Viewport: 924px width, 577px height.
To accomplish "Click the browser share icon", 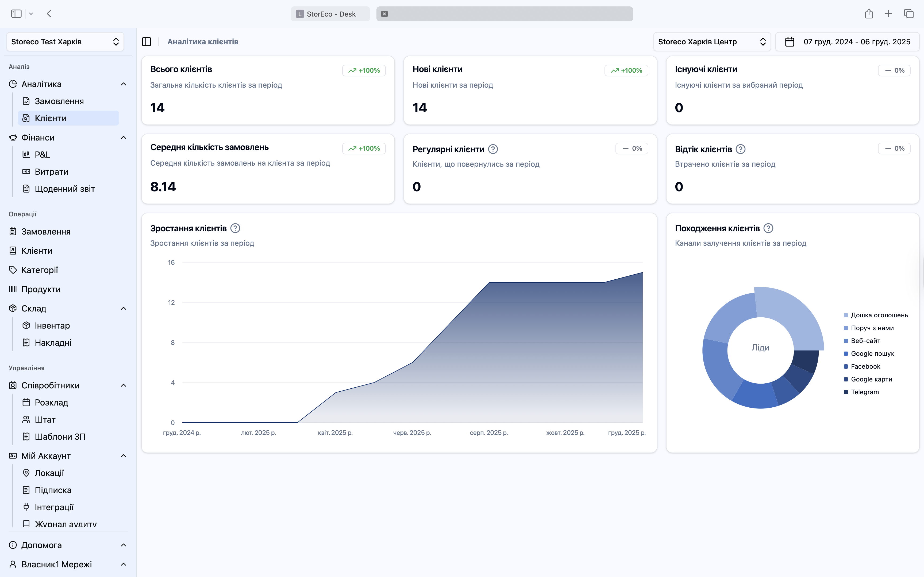I will (869, 14).
